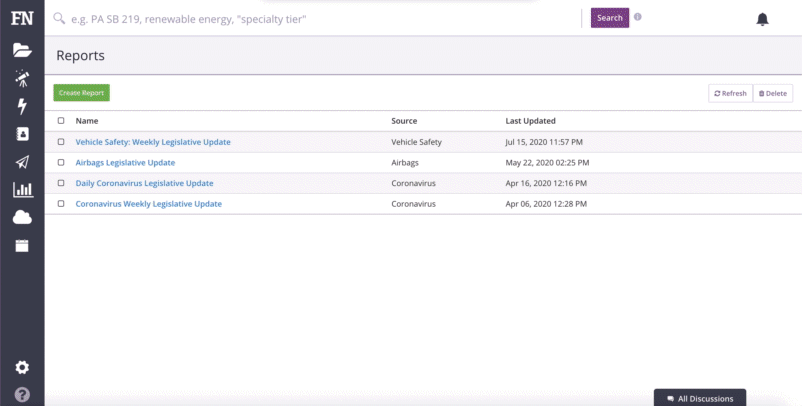The height and width of the screenshot is (406, 802).
Task: Open the folder icon in sidebar
Action: coord(22,50)
